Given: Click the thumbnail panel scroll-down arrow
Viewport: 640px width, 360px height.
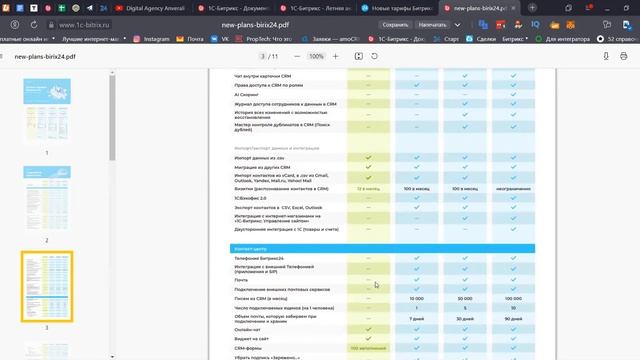Looking at the screenshot, I should tap(112, 357).
